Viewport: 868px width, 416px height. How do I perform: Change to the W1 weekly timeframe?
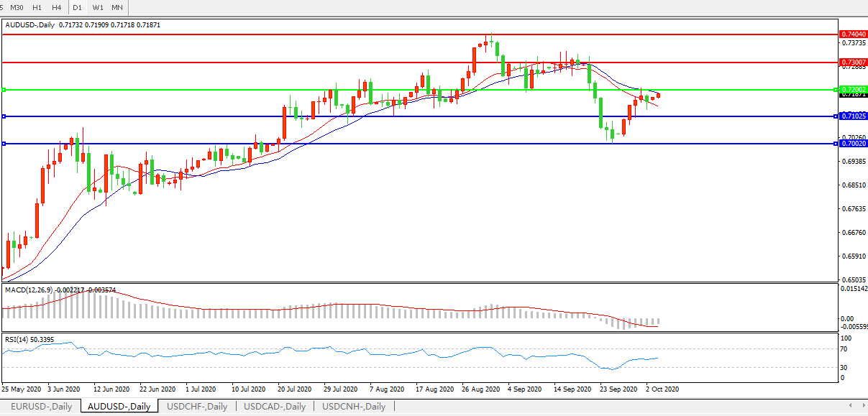pos(98,7)
